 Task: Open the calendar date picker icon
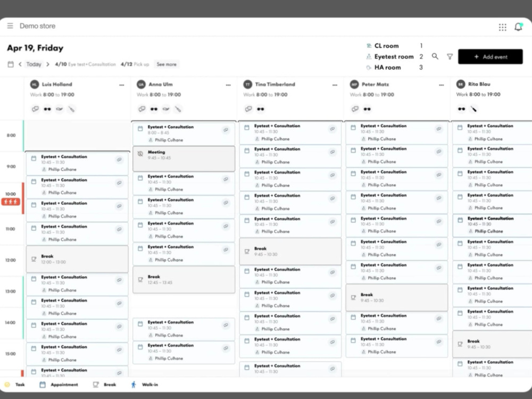click(11, 64)
